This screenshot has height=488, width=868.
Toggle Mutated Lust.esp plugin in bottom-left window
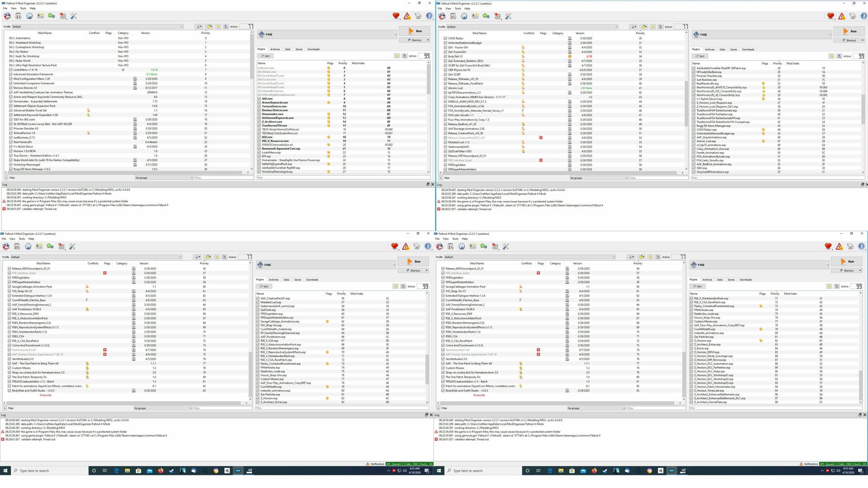pos(258,302)
